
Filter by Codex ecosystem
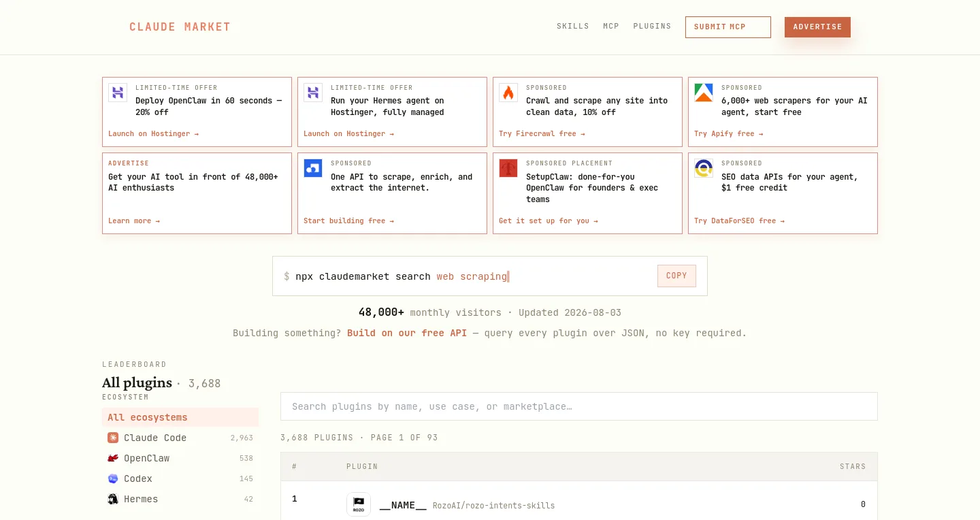(x=180, y=478)
